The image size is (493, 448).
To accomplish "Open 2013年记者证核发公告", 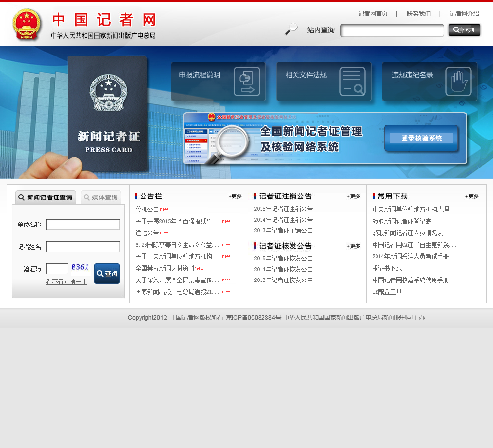I will [x=283, y=280].
